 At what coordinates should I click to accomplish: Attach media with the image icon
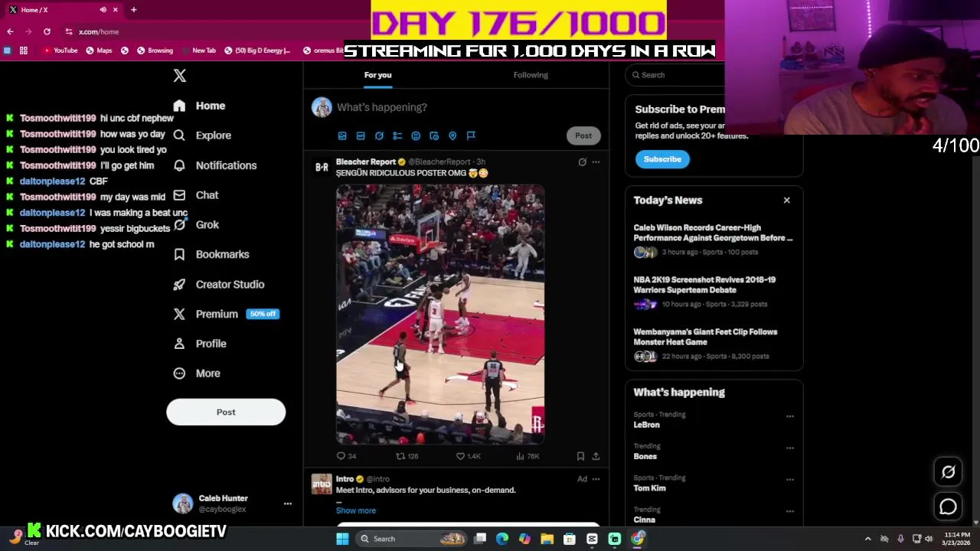[342, 135]
